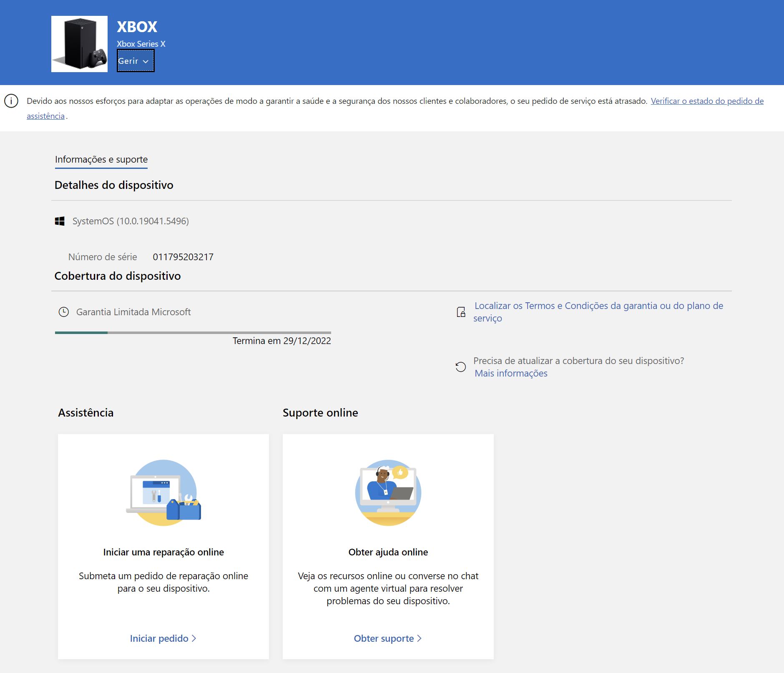The image size is (784, 673).
Task: Open the Mais informações link
Action: [x=511, y=373]
